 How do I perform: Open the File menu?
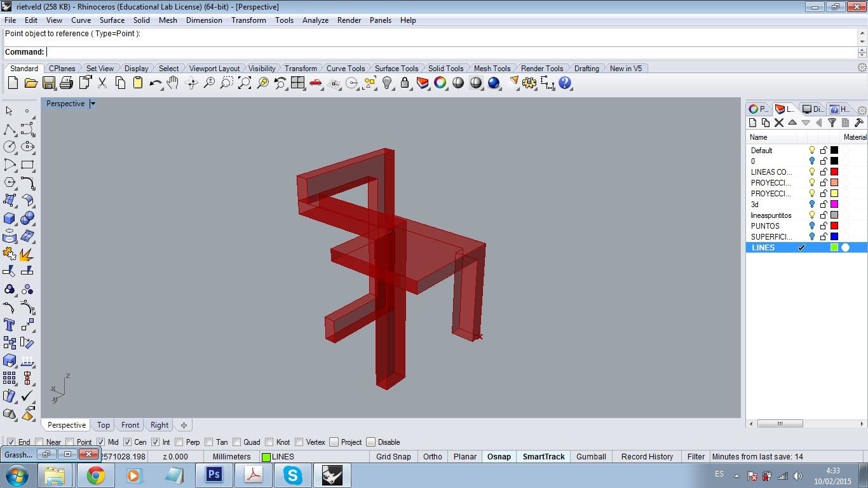coord(10,20)
